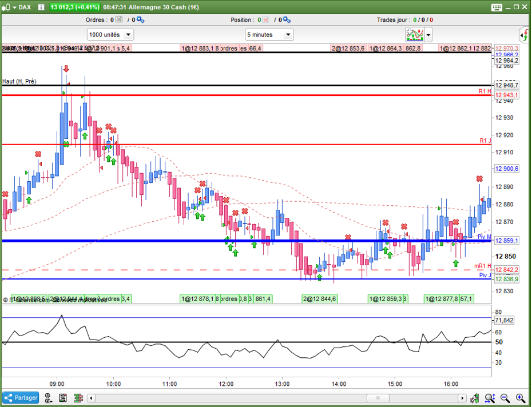Click the red 12 842,2 price axis tag
532x407 pixels.
coord(506,270)
